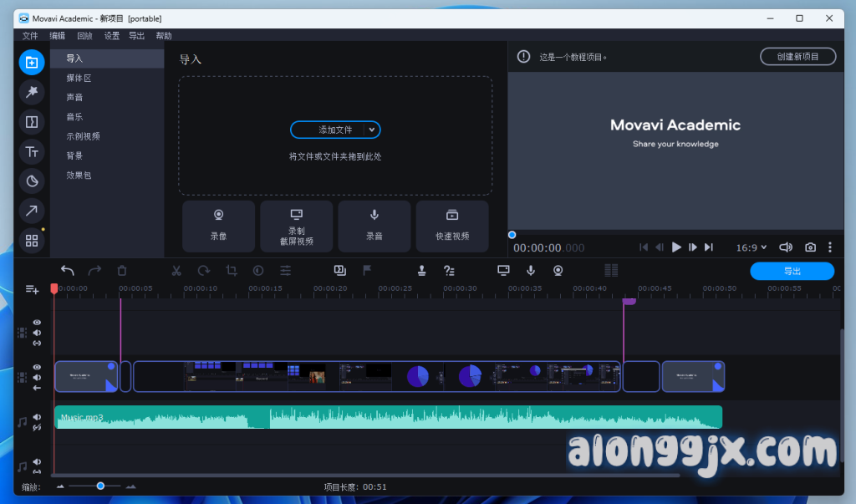
Task: Click the Stickers pie-shaped sidebar icon
Action: click(x=32, y=181)
